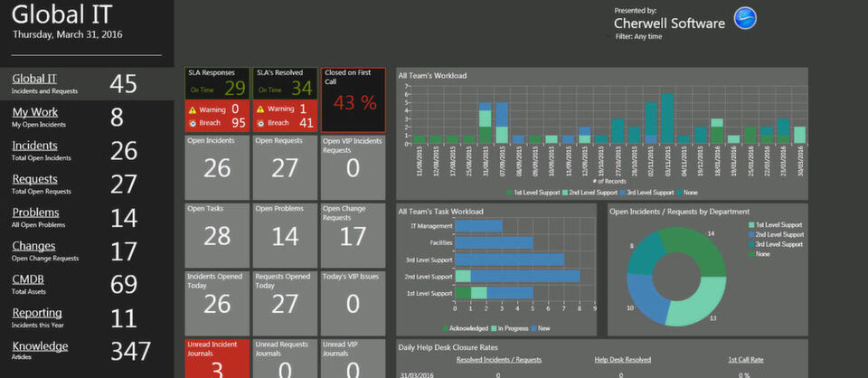The image size is (868, 378).
Task: Open the Knowledge articles link
Action: click(x=40, y=346)
